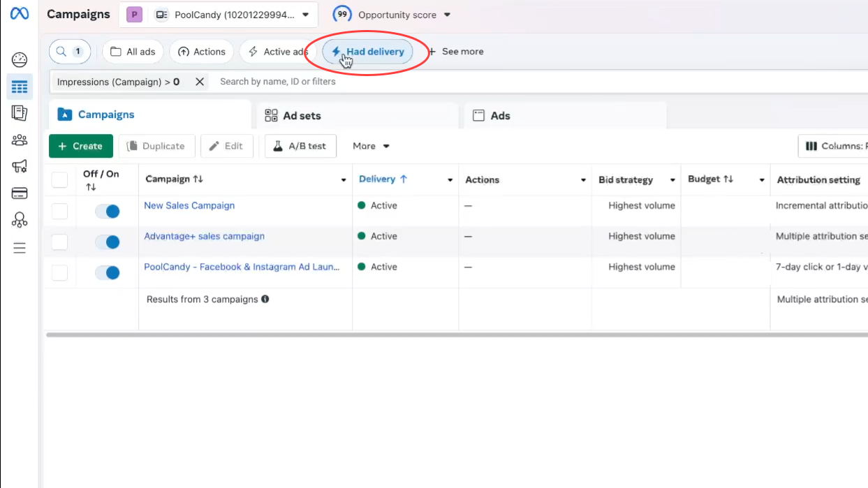Click the A/B test button
The image size is (868, 488).
tap(300, 146)
